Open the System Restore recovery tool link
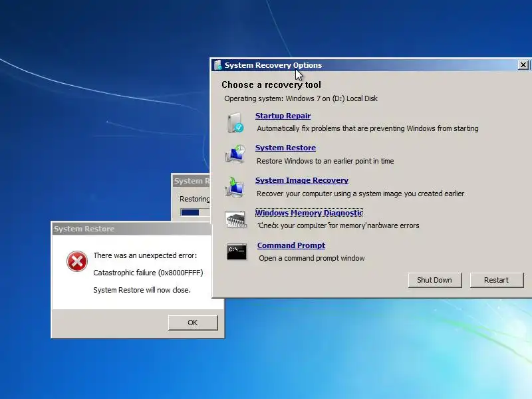532x399 pixels. (285, 148)
